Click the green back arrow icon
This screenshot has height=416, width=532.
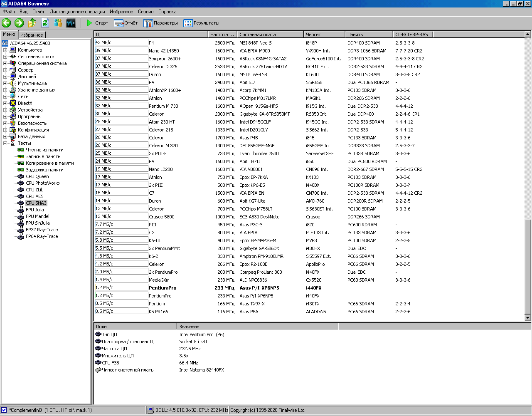(x=6, y=23)
